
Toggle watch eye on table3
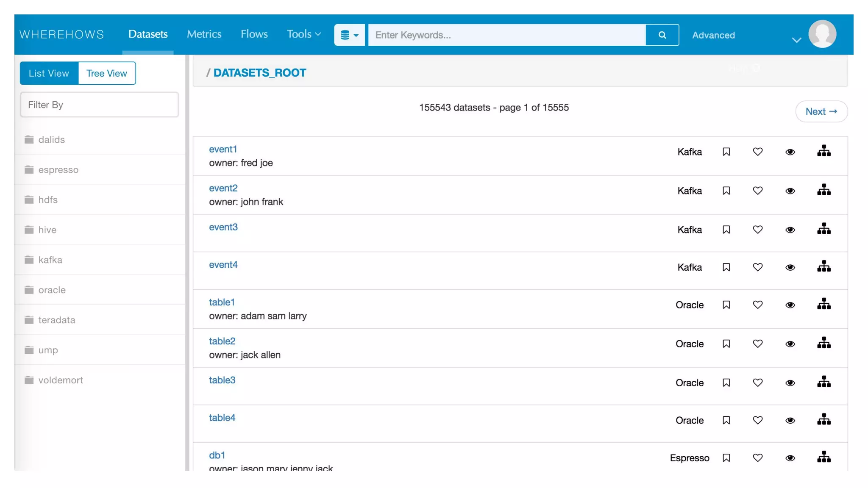click(790, 383)
